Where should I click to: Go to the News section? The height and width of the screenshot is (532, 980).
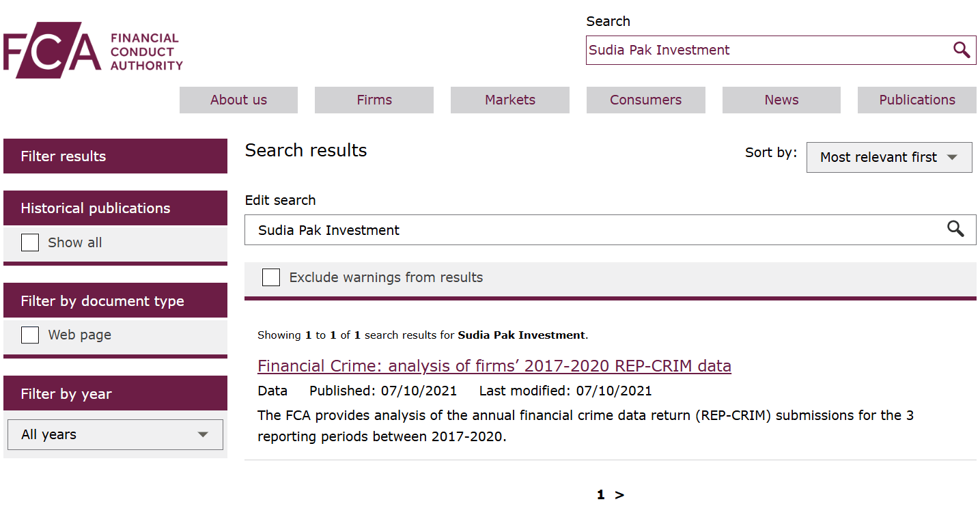pyautogui.click(x=781, y=100)
